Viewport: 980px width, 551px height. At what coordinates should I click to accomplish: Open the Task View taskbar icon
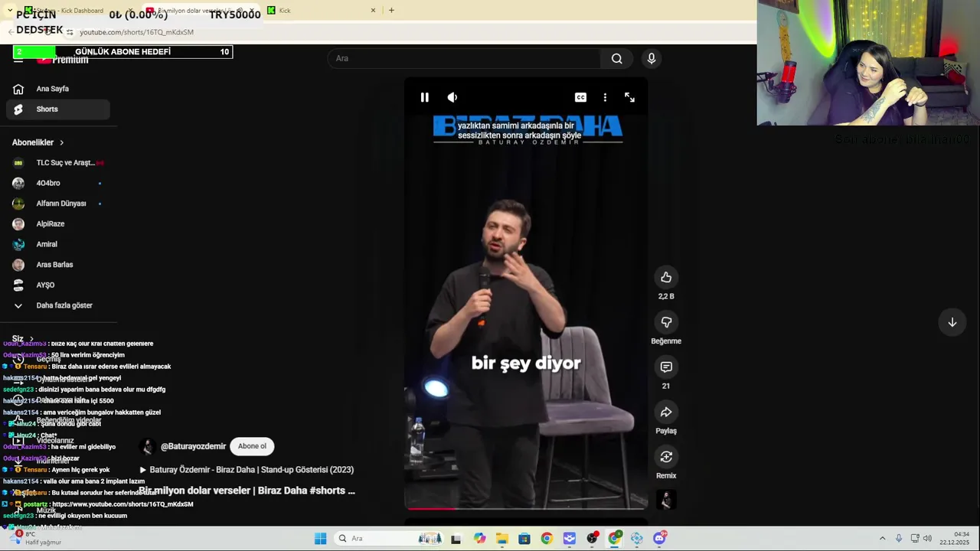[456, 539]
